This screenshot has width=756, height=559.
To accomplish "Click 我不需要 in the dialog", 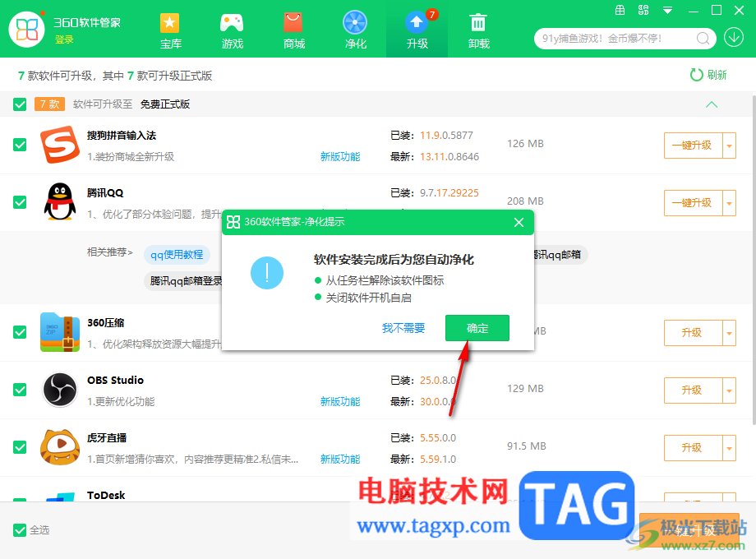I will pos(403,328).
